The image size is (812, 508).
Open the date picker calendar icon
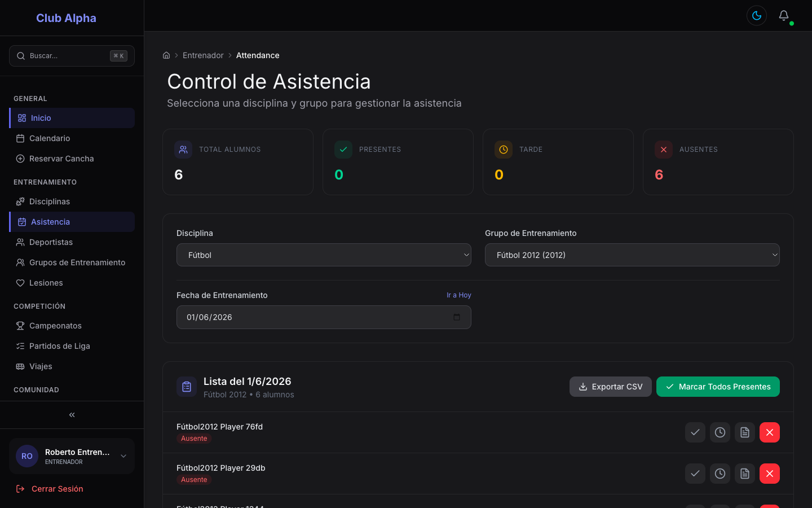(457, 317)
